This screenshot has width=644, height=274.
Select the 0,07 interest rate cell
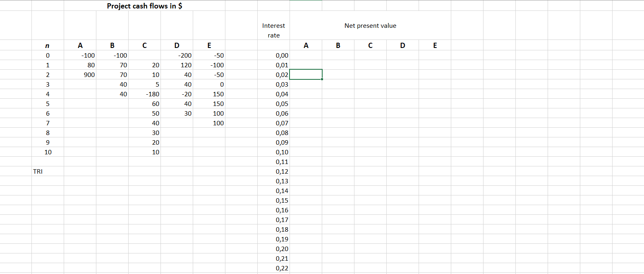pyautogui.click(x=273, y=123)
